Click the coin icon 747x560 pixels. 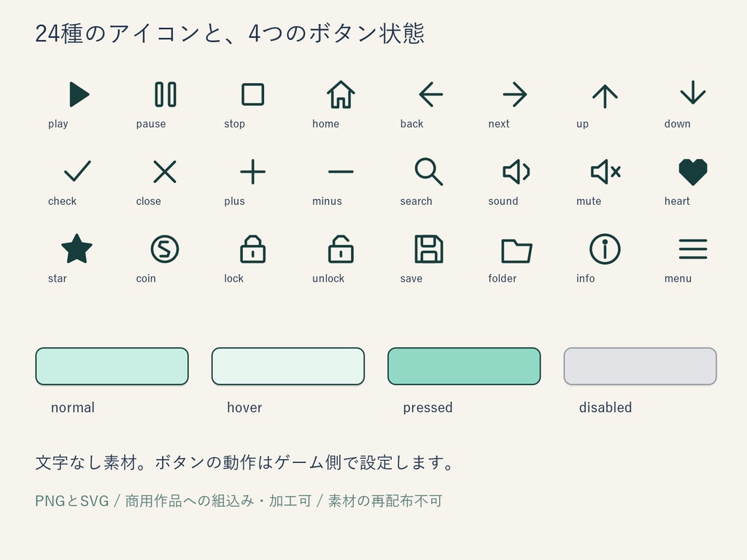click(x=165, y=249)
